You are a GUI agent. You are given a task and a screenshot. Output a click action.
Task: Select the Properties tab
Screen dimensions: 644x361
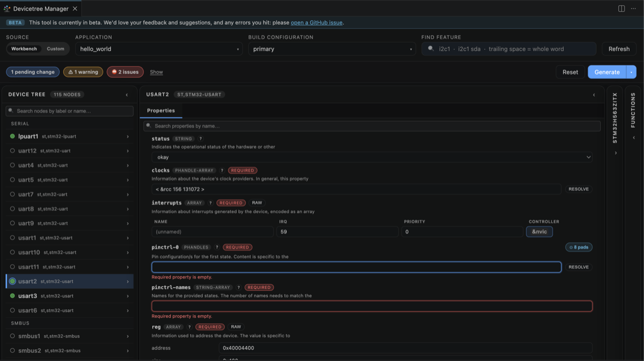pos(161,111)
